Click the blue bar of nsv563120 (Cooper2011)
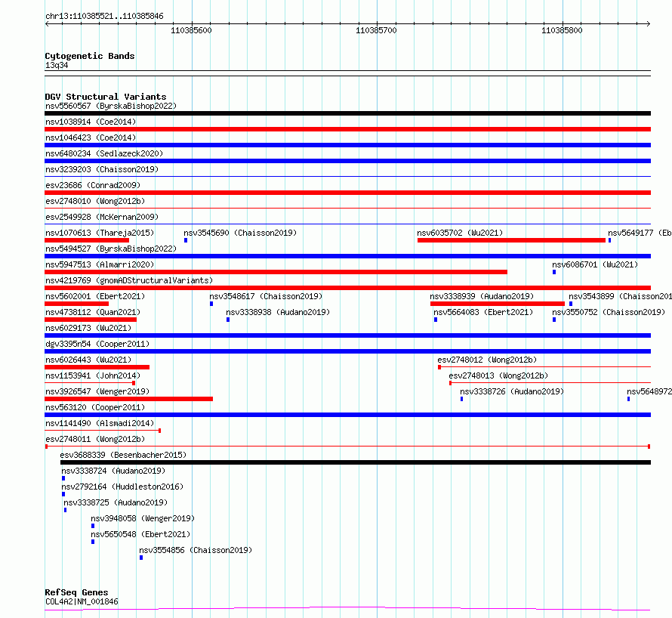Screen dimensions: 672x618 click(347, 415)
